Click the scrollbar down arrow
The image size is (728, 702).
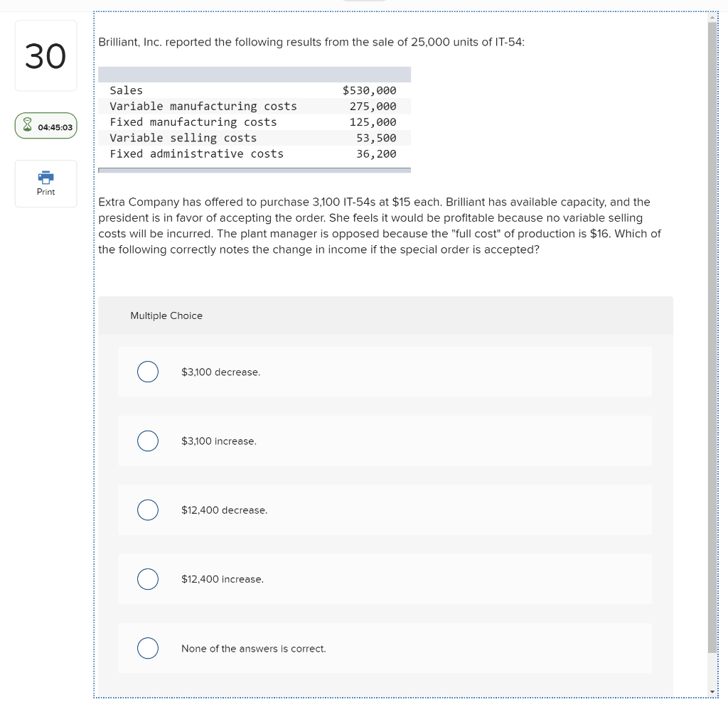tap(712, 691)
